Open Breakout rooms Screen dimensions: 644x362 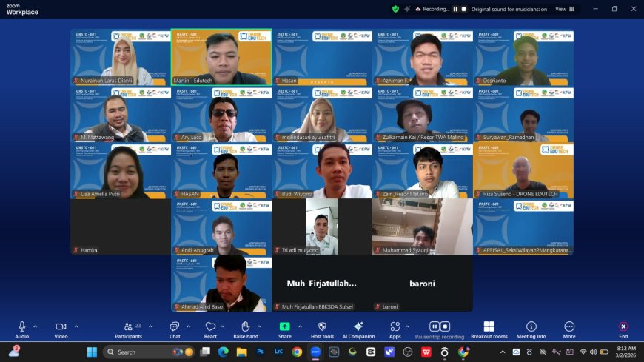pyautogui.click(x=489, y=327)
